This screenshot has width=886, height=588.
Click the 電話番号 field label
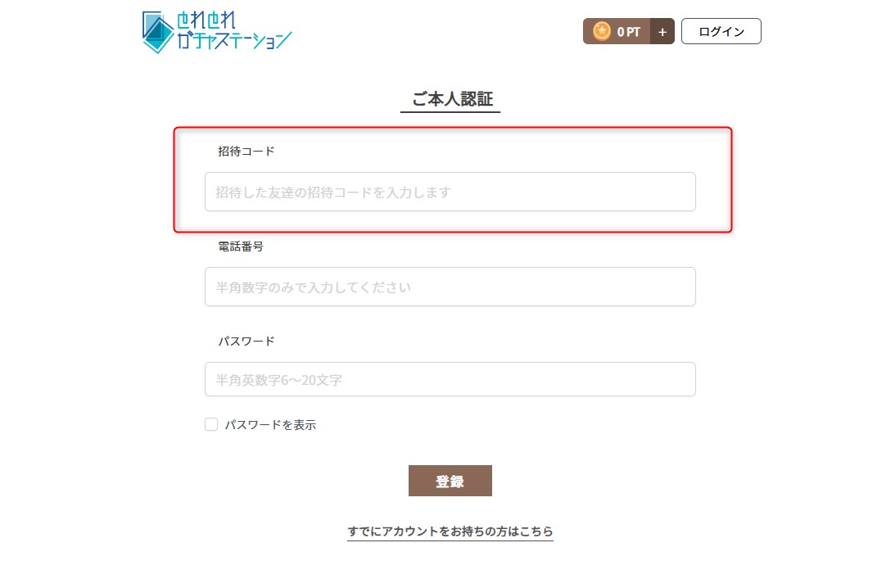(x=240, y=246)
